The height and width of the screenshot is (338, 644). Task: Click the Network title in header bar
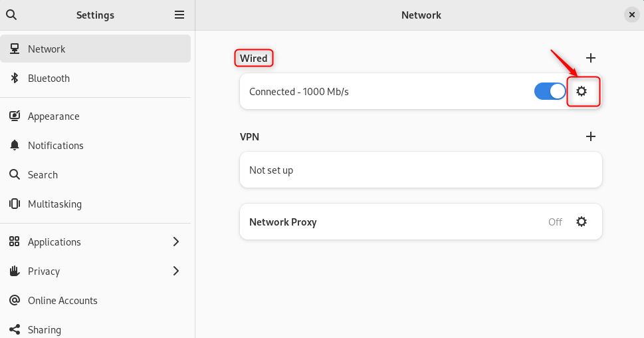[x=421, y=15]
